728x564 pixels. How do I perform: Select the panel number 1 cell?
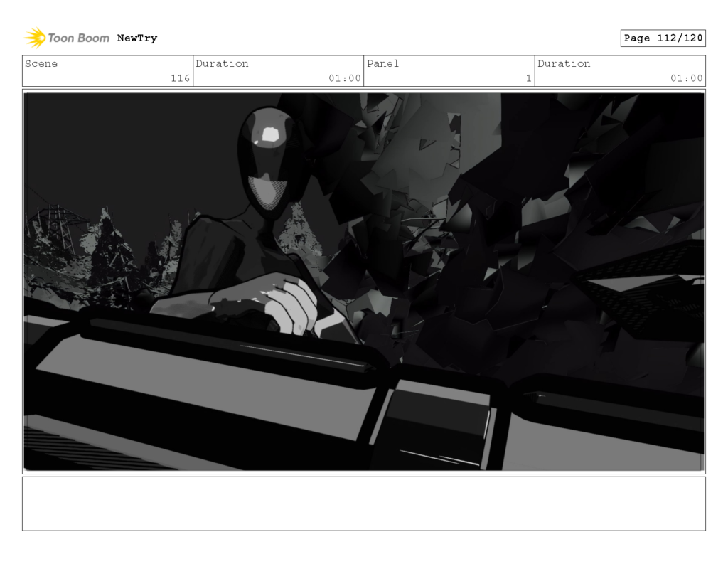(528, 78)
